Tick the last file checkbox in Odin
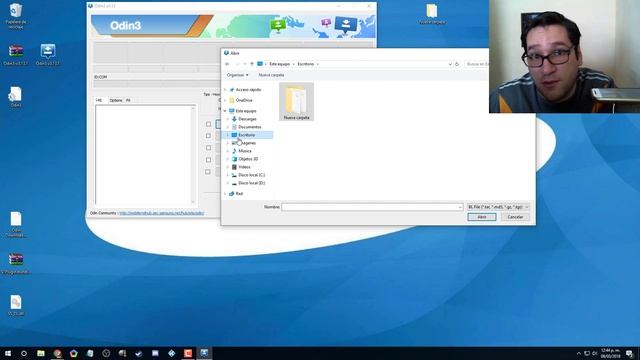Screen dimensions: 640x360 click(x=208, y=172)
